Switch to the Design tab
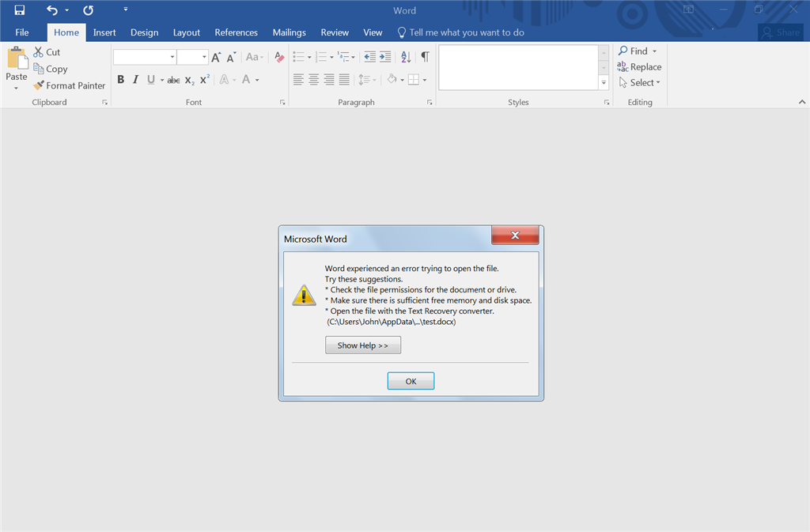Screen dimensions: 810x532 click(x=144, y=32)
